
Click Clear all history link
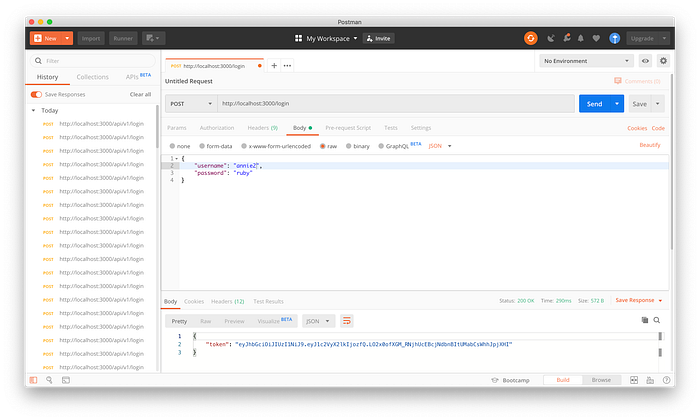[140, 94]
